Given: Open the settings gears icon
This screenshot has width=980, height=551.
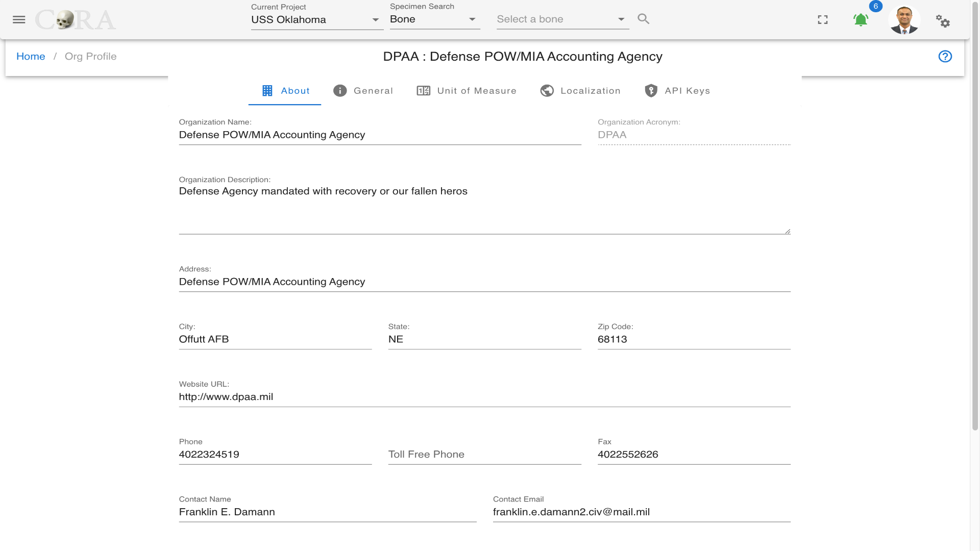Looking at the screenshot, I should click(x=943, y=21).
